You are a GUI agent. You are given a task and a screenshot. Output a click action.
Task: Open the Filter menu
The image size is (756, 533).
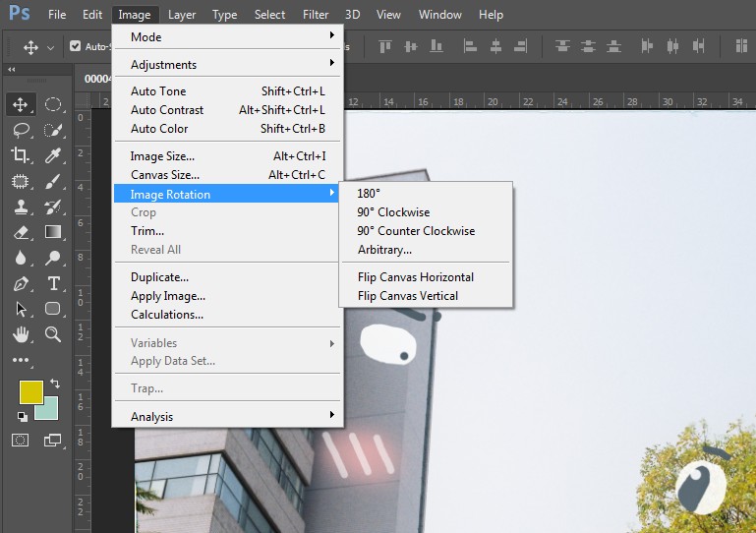pos(316,15)
